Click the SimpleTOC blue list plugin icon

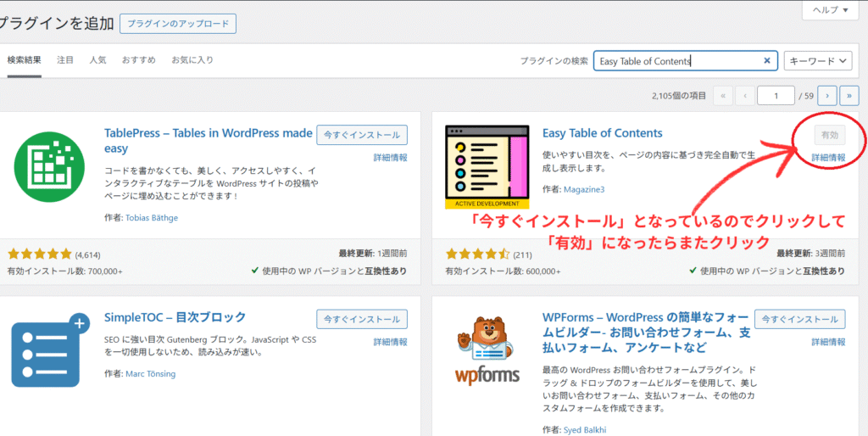(x=50, y=350)
